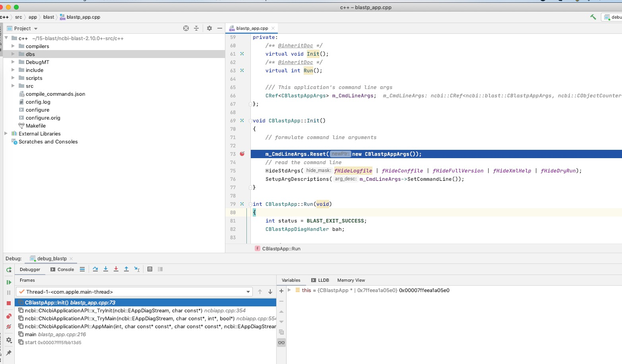
Task: Toggle the breakpoint on line 73
Action: click(x=242, y=154)
